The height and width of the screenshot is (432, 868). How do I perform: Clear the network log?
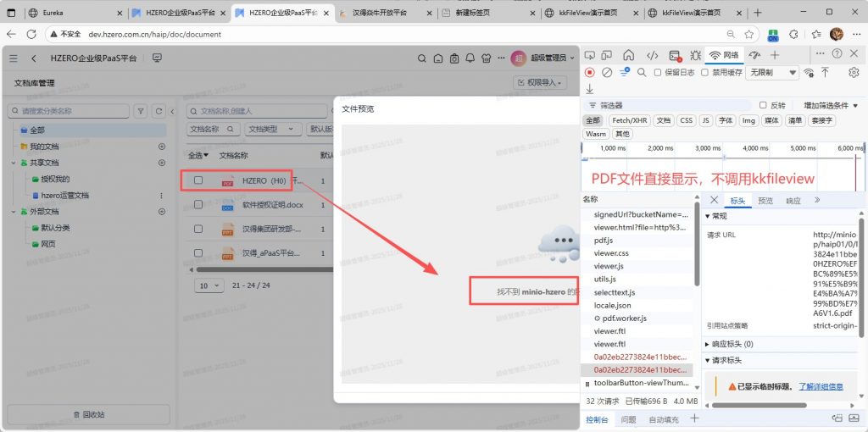click(x=607, y=73)
